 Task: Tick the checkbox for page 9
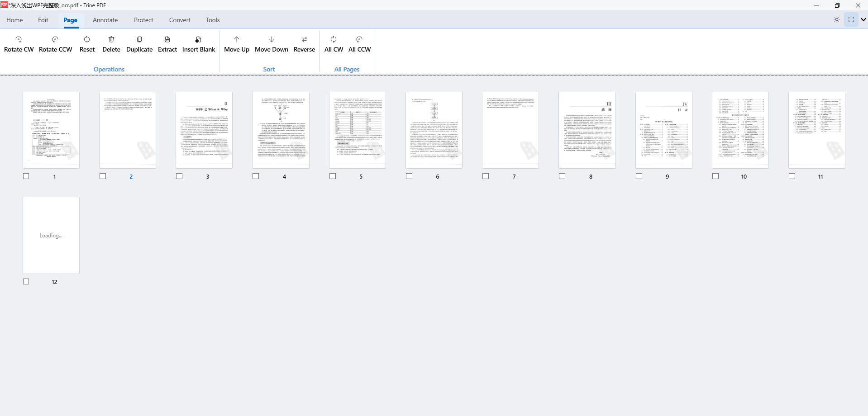(639, 176)
